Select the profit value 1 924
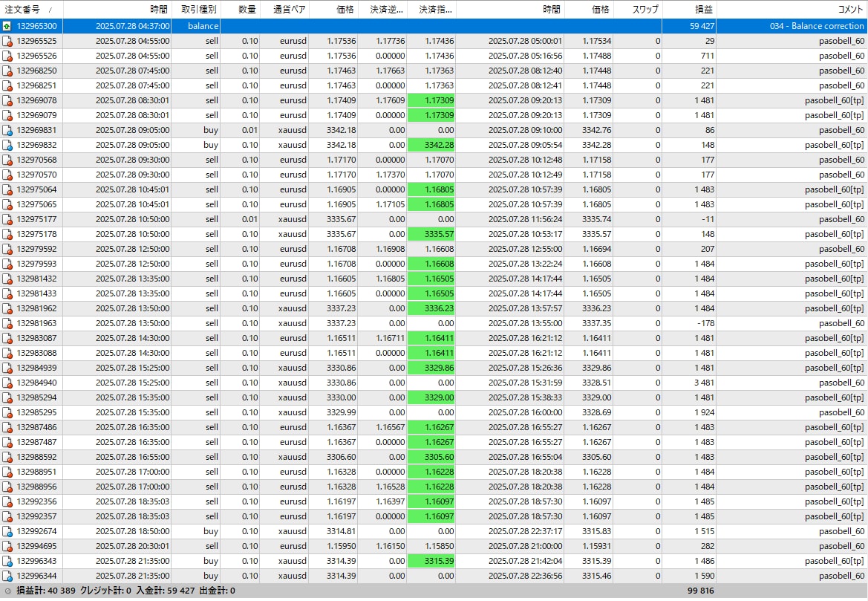Viewport: 868px width, 601px height. [x=703, y=412]
